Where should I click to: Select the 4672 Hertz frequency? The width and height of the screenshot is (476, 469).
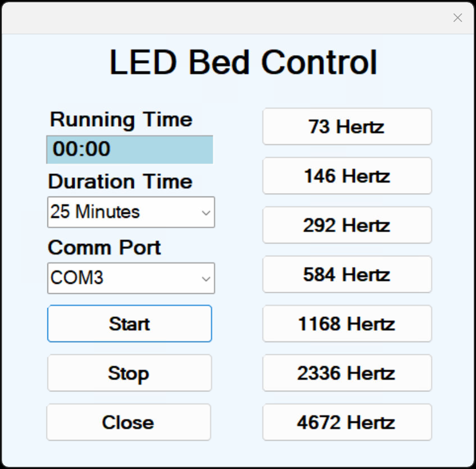pyautogui.click(x=347, y=422)
